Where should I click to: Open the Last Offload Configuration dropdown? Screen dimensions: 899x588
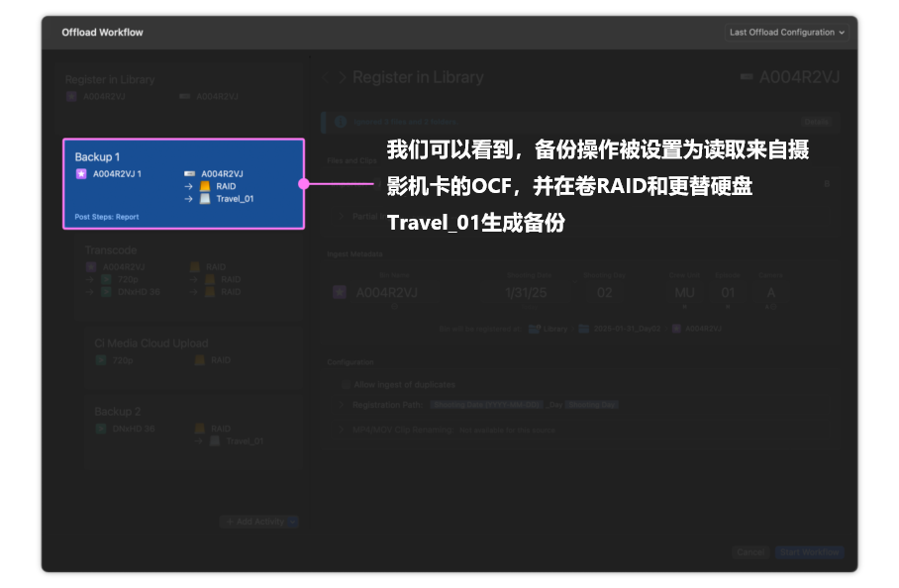click(786, 32)
